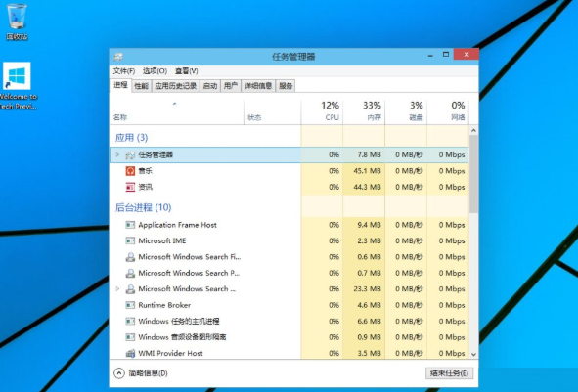Image resolution: width=578 pixels, height=392 pixels.
Task: Click the 音乐 app headphone icon
Action: 130,171
